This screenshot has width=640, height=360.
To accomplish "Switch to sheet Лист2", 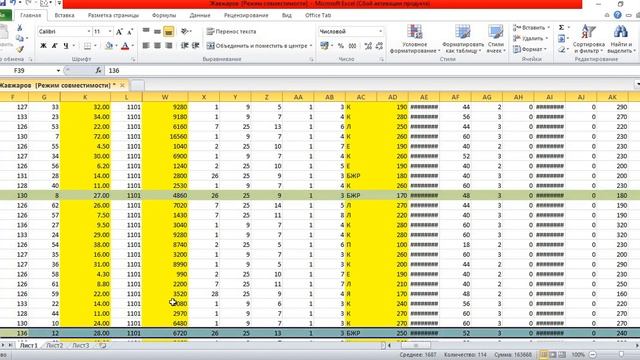I will pos(54,346).
